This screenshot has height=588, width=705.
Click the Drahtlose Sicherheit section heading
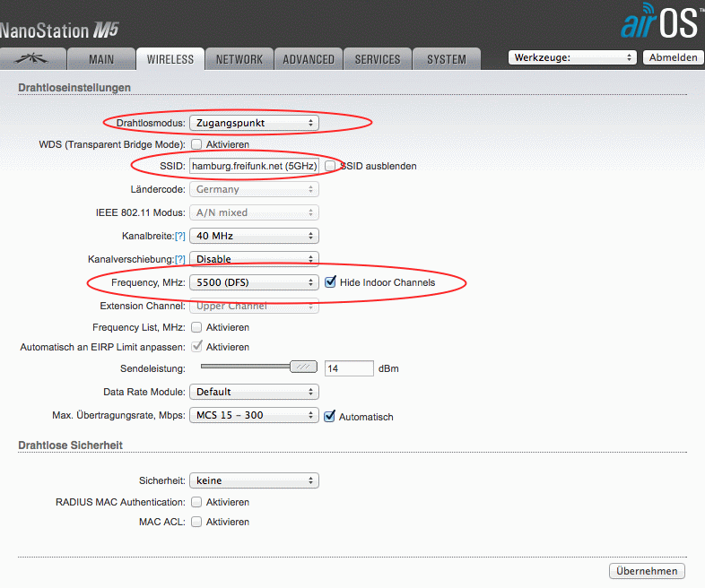coord(70,445)
